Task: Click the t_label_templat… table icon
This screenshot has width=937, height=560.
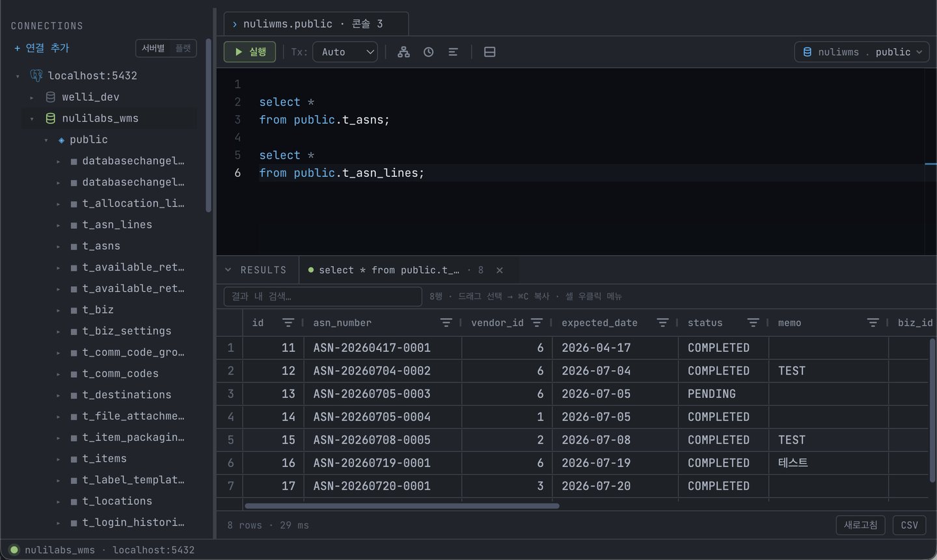Action: pos(74,481)
